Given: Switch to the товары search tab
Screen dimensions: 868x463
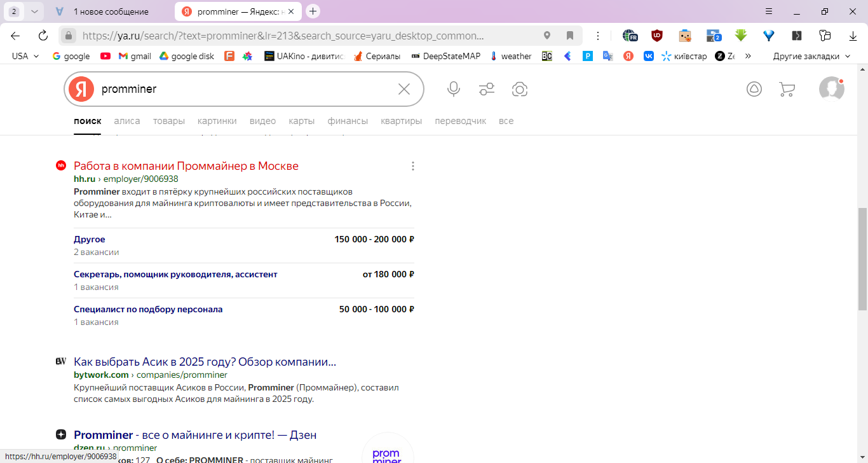Looking at the screenshot, I should 169,121.
